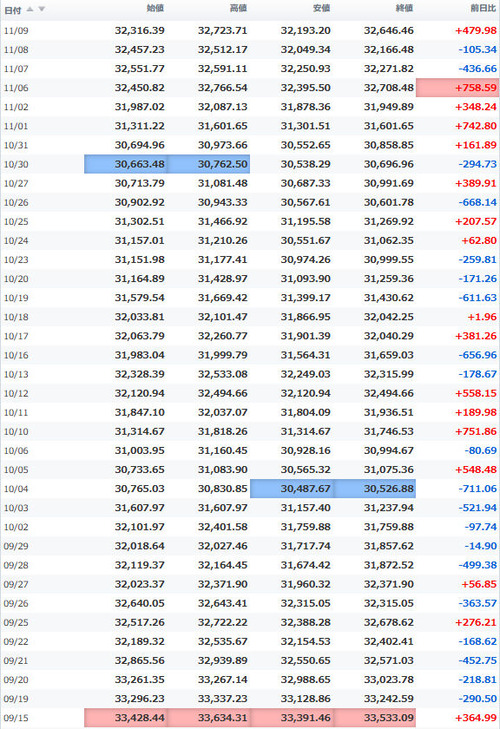Click the 前日比 column header
Image resolution: width=500 pixels, height=729 pixels.
click(x=483, y=8)
